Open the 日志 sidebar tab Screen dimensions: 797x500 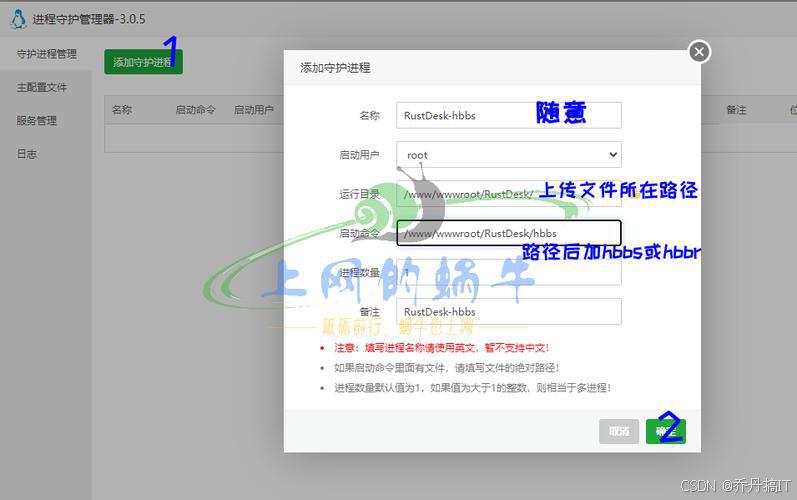(26, 154)
